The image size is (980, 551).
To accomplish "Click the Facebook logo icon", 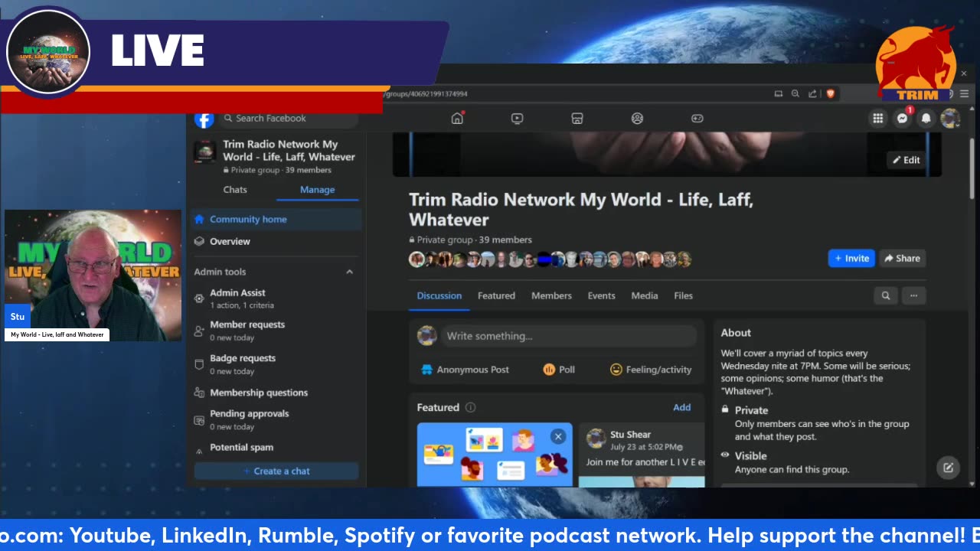I will (x=204, y=119).
